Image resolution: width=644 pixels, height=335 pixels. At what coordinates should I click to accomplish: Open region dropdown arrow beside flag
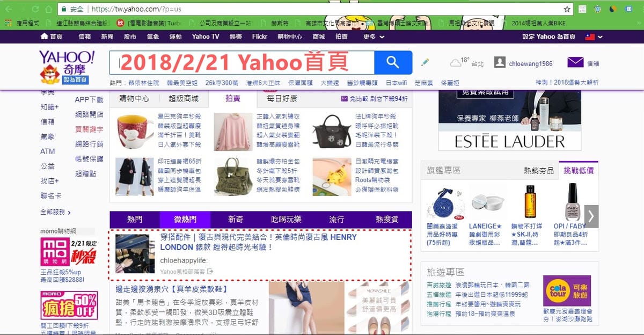pos(601,37)
